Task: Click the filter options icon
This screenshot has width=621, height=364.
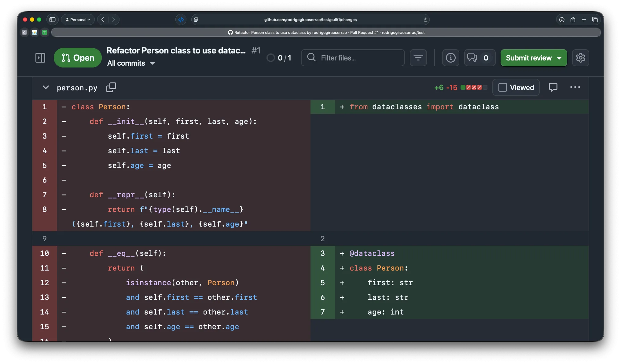Action: click(418, 58)
